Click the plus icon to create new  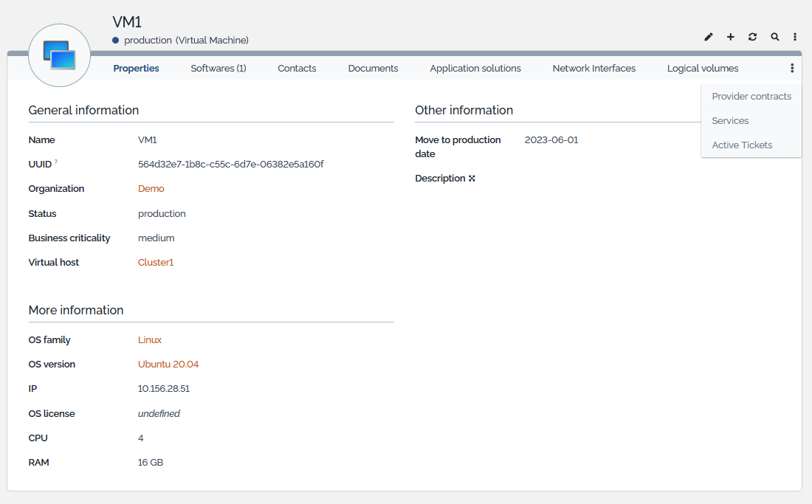point(731,37)
